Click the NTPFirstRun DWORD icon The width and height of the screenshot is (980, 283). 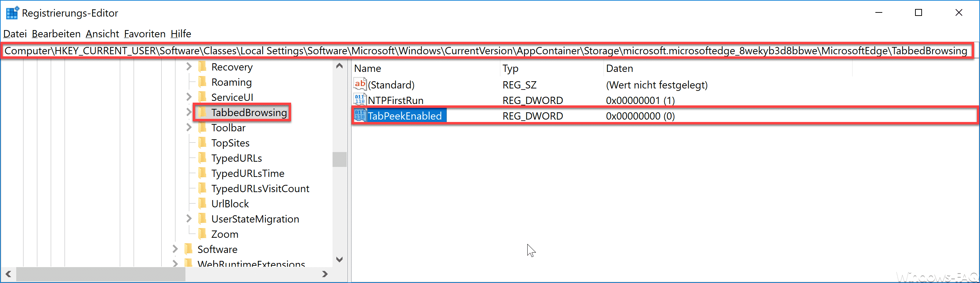(360, 100)
